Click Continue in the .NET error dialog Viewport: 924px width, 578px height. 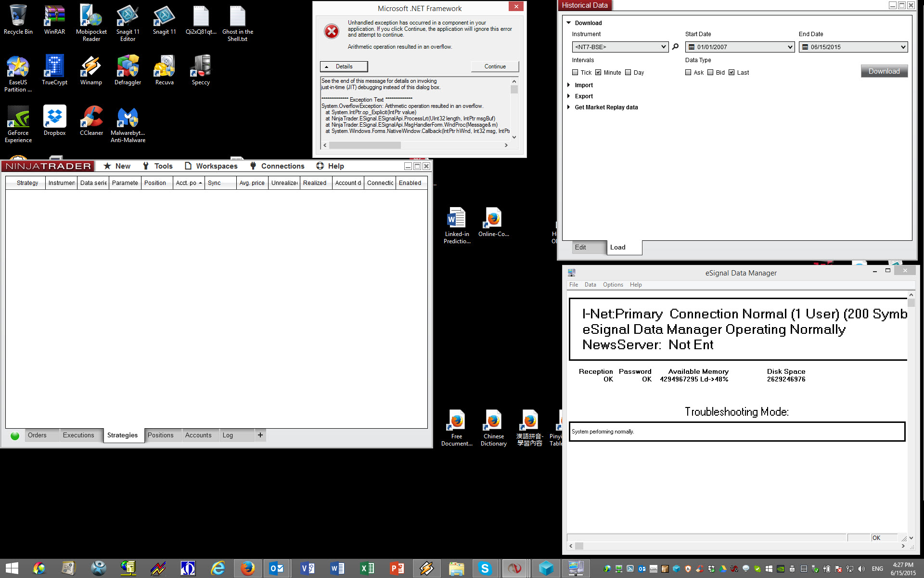[495, 66]
